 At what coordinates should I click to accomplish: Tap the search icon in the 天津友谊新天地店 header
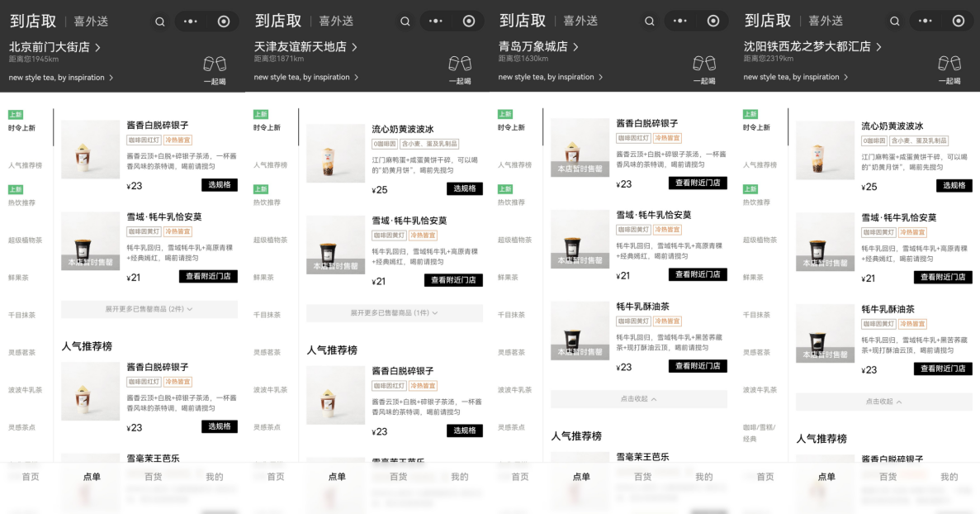click(x=405, y=21)
